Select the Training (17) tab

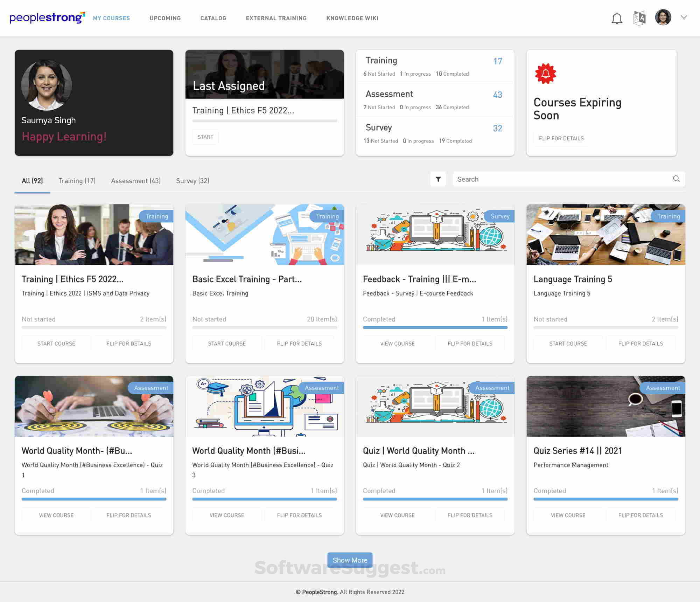point(77,181)
